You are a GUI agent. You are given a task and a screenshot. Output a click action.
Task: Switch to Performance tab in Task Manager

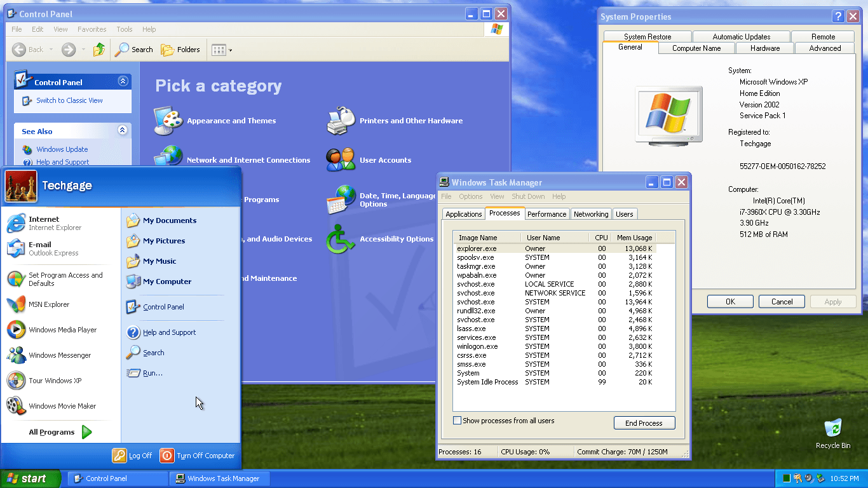546,214
